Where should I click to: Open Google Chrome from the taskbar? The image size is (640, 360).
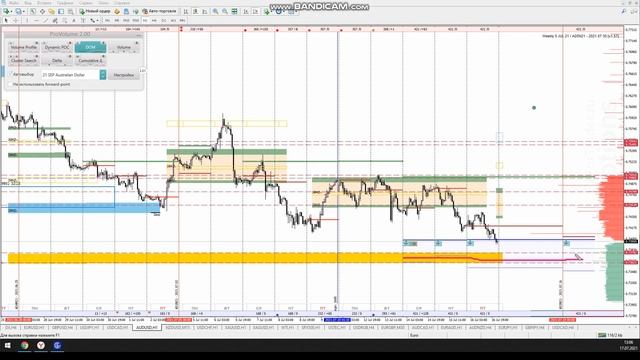tap(24, 345)
